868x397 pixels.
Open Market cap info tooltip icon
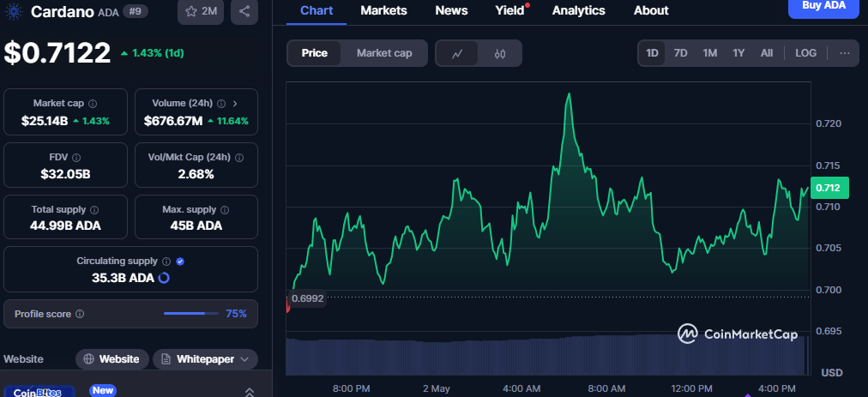93,104
